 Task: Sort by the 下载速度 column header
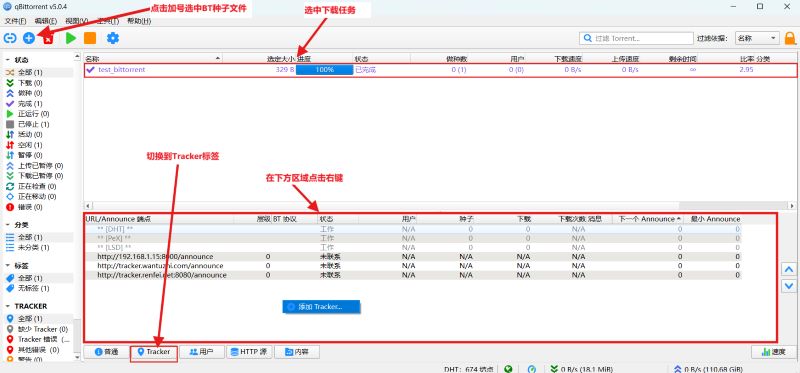568,59
